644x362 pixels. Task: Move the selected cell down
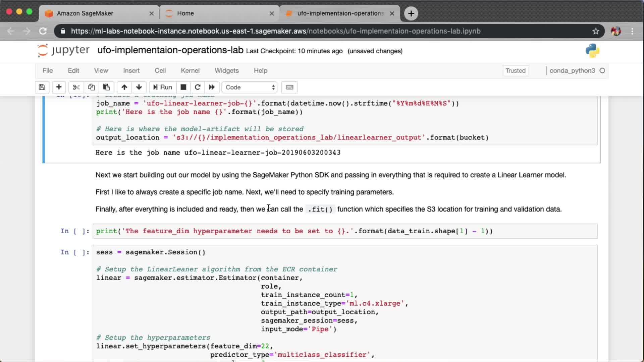(x=139, y=87)
